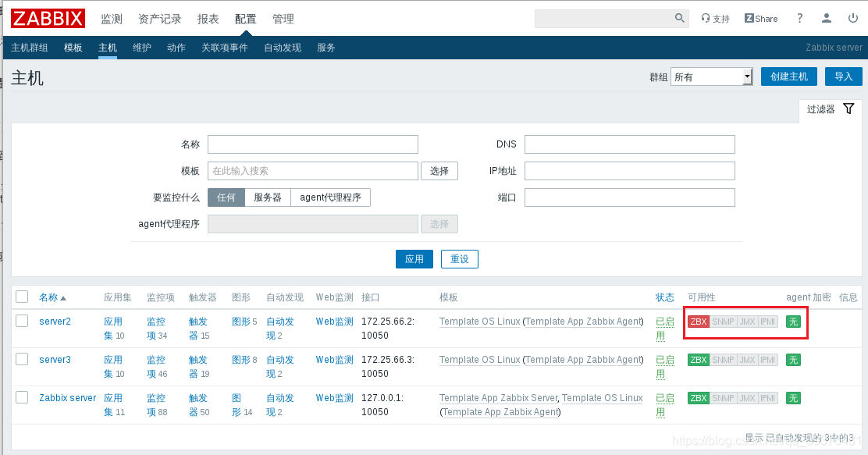Check the Zabbix server row checkbox

coord(22,397)
